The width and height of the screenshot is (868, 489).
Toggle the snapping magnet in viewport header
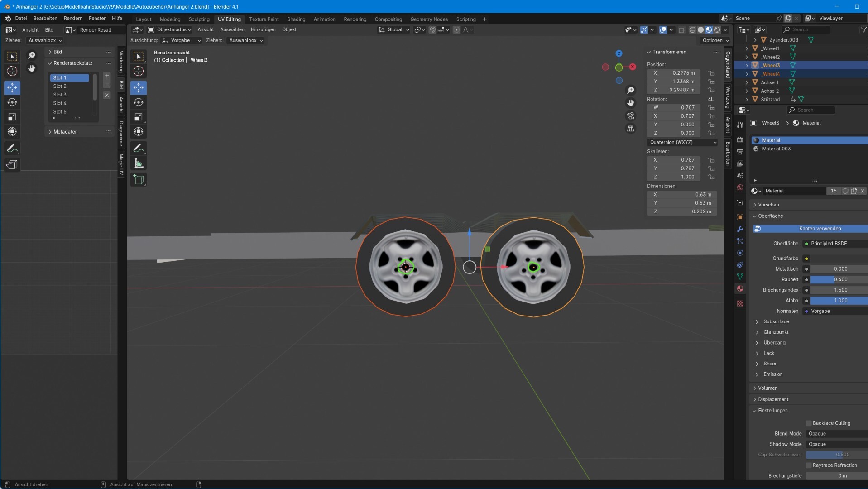[x=432, y=29]
